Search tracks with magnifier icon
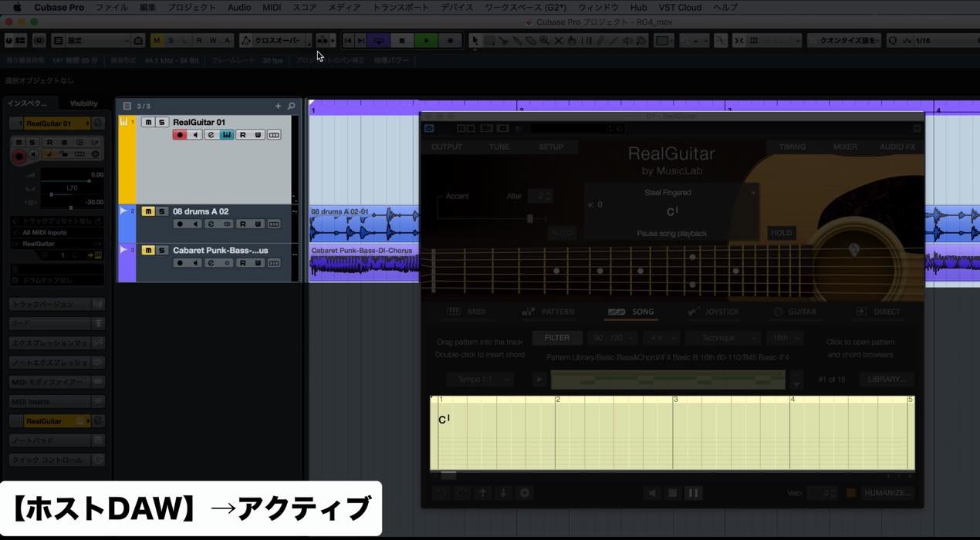Screen dimensions: 980x540 291,106
